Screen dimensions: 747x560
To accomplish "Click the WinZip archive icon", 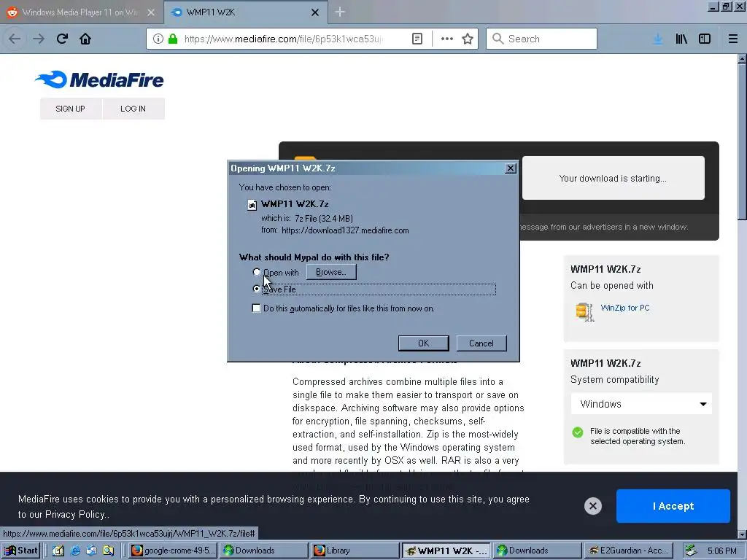I will click(584, 312).
